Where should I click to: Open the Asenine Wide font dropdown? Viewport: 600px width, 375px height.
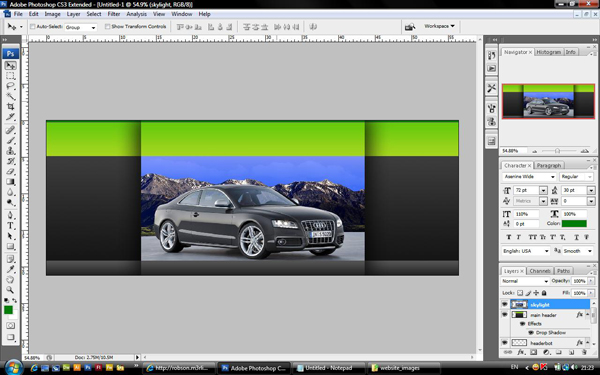[x=529, y=177]
